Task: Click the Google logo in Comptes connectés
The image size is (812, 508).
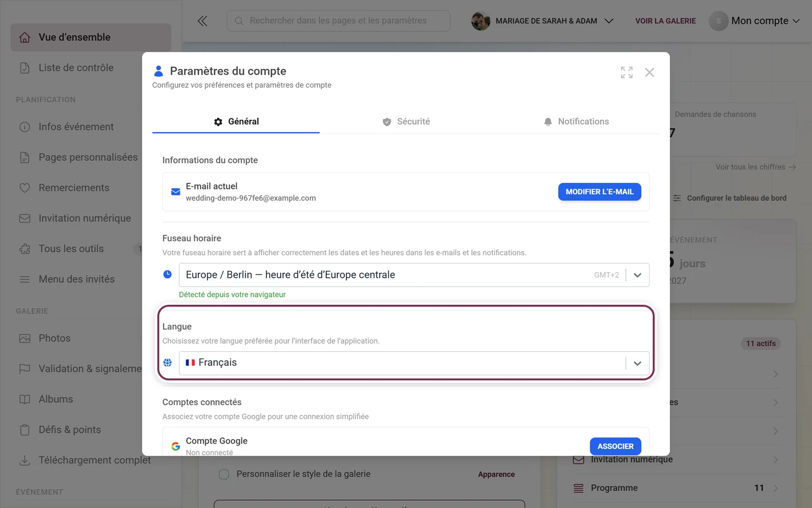Action: click(x=176, y=446)
